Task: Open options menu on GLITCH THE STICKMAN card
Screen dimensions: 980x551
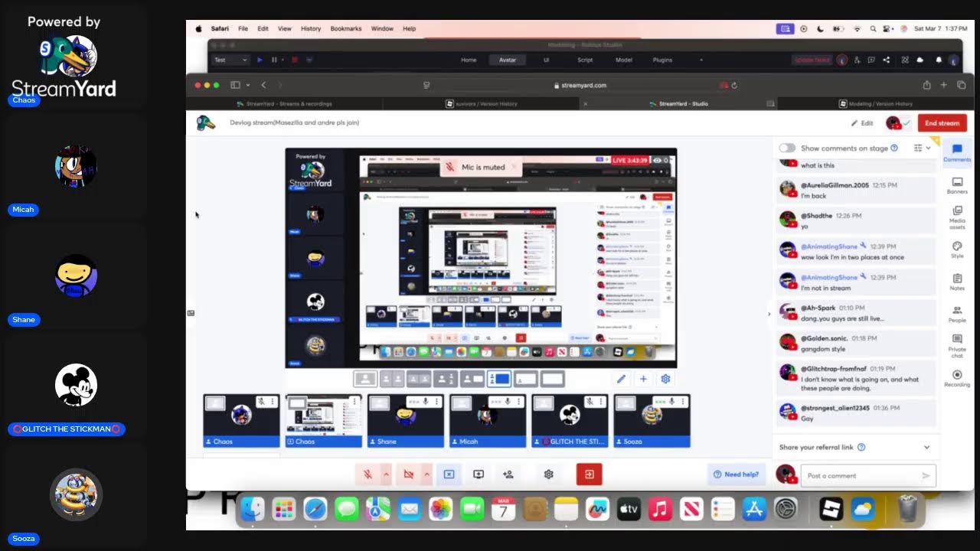Action: (601, 401)
